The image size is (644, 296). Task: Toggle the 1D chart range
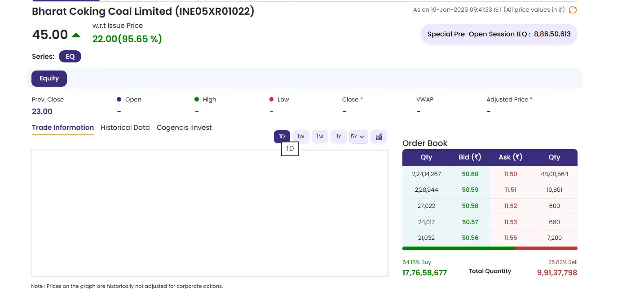(282, 137)
